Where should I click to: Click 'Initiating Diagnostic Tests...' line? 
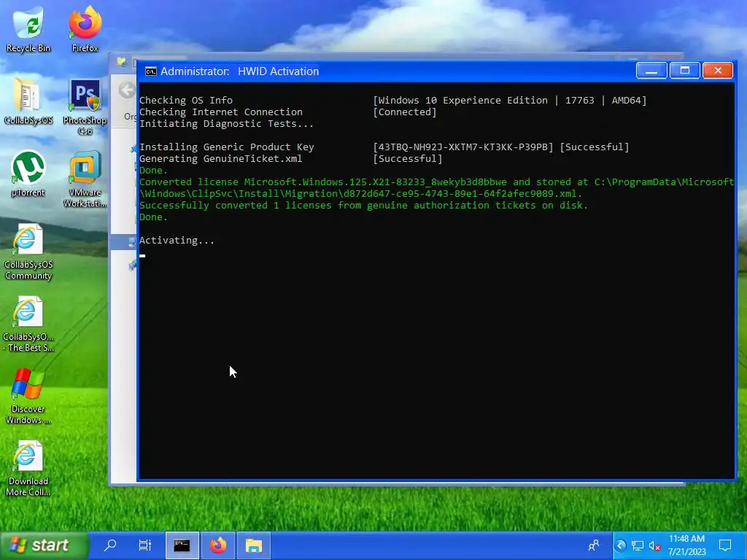pos(226,124)
